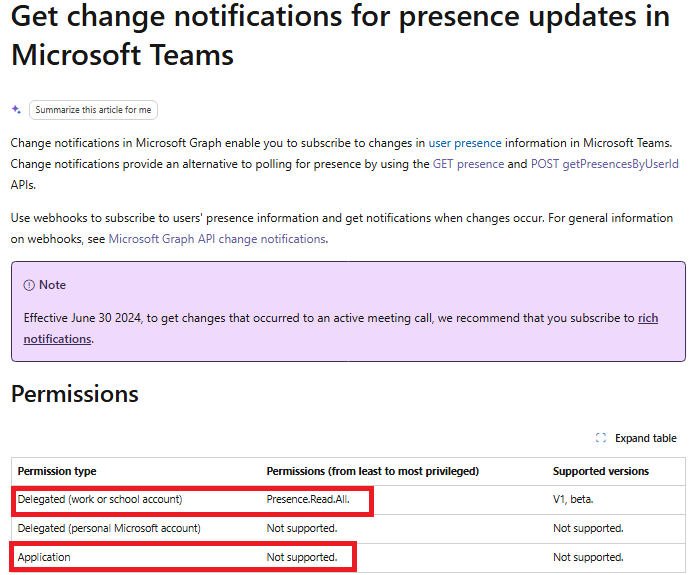Viewport: 696px width, 575px height.
Task: Click the Note info icon
Action: (29, 285)
